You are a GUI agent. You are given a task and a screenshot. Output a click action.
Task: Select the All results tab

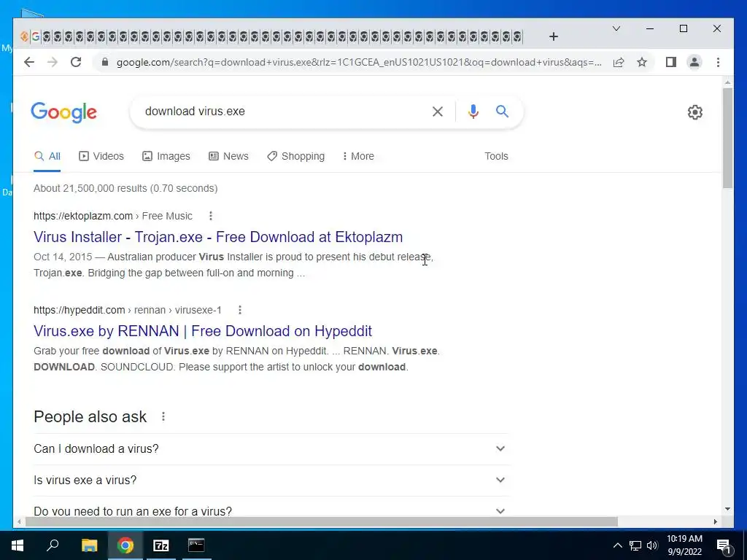pos(47,156)
